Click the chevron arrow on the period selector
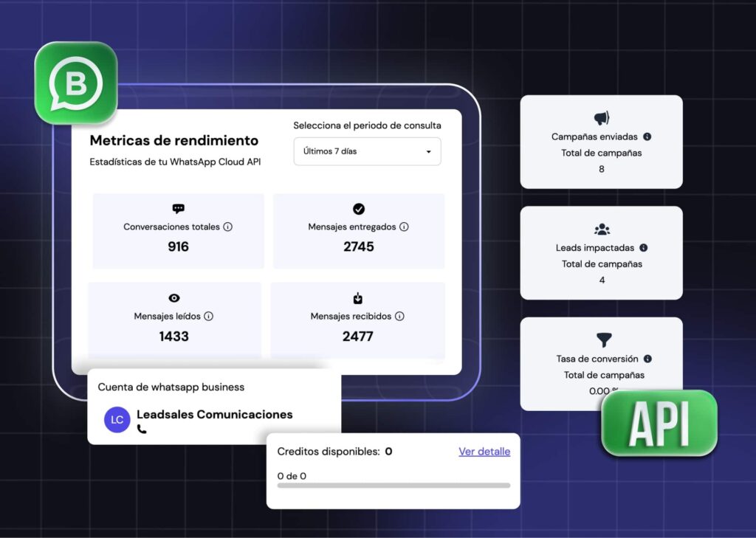The height and width of the screenshot is (538, 756). [427, 151]
